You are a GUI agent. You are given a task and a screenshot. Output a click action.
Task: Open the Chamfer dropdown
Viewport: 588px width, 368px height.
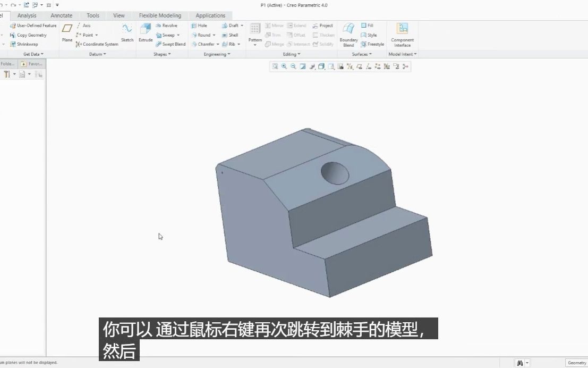tap(217, 44)
